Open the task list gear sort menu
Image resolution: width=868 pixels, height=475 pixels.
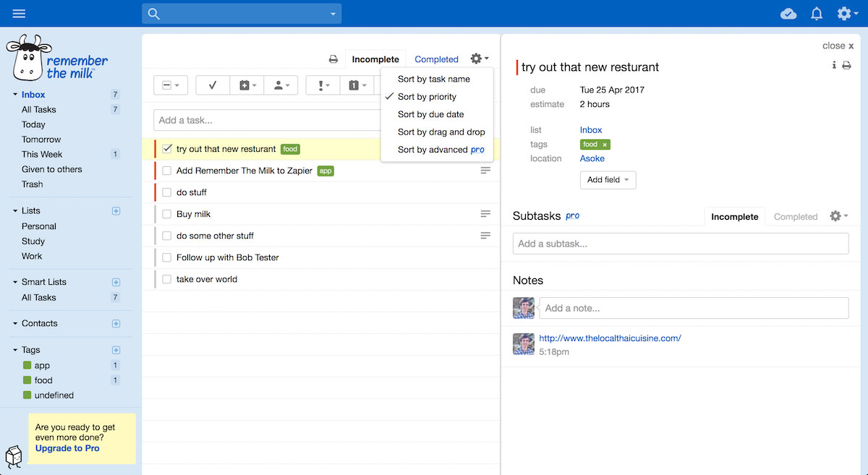click(x=479, y=59)
